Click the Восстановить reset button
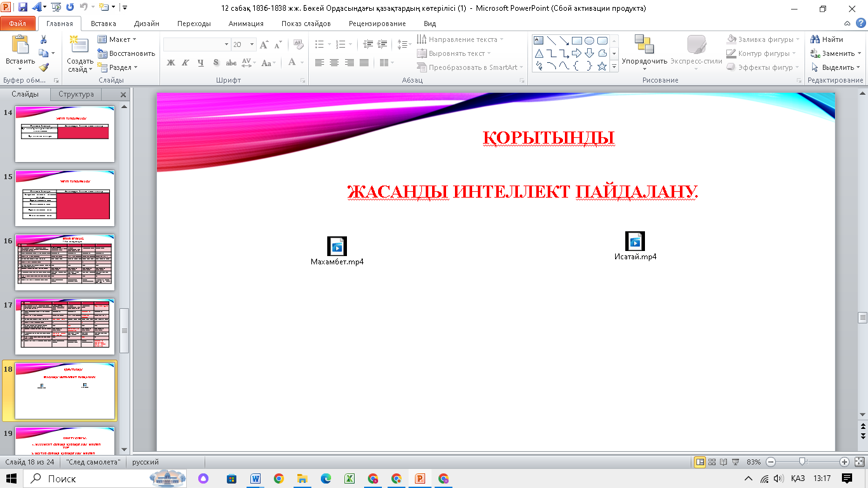 click(x=126, y=53)
